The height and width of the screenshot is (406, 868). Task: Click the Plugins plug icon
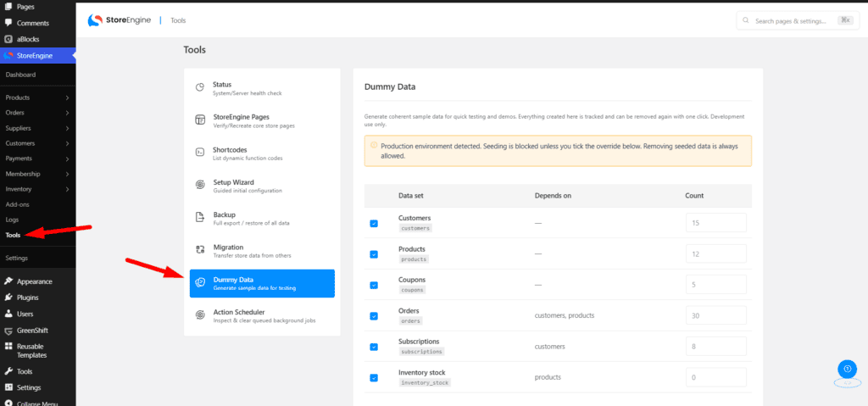8,298
